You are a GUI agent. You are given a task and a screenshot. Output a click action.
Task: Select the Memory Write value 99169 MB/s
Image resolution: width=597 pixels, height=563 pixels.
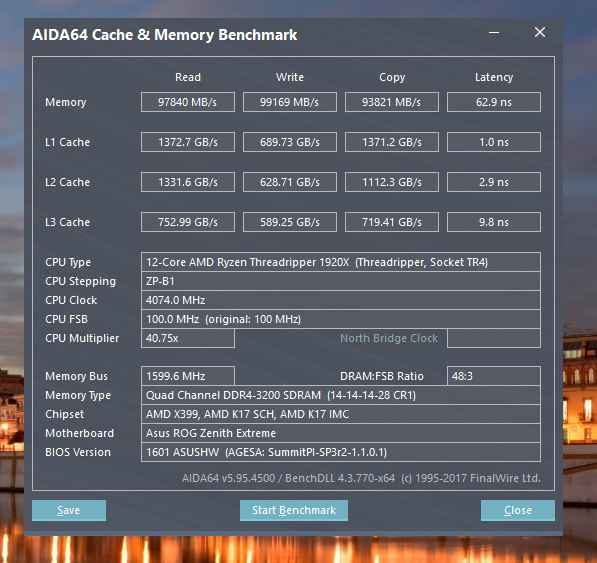point(290,102)
